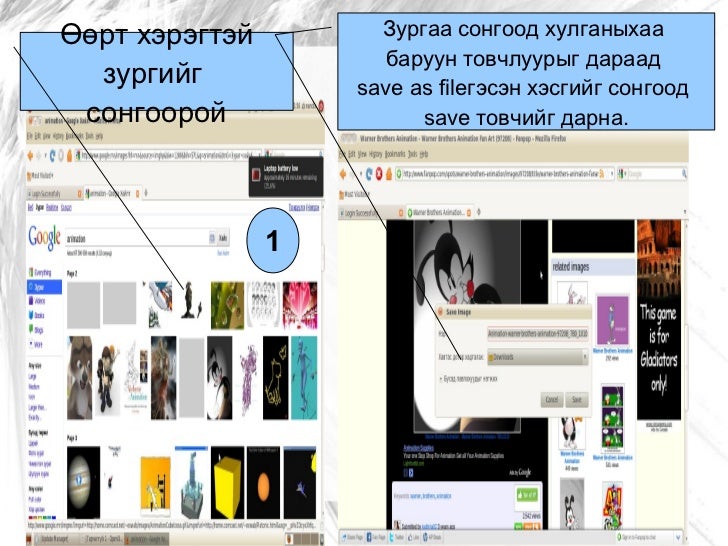Open the tab list dropdown in the Fanpop window
The image size is (728, 546).
click(x=684, y=212)
